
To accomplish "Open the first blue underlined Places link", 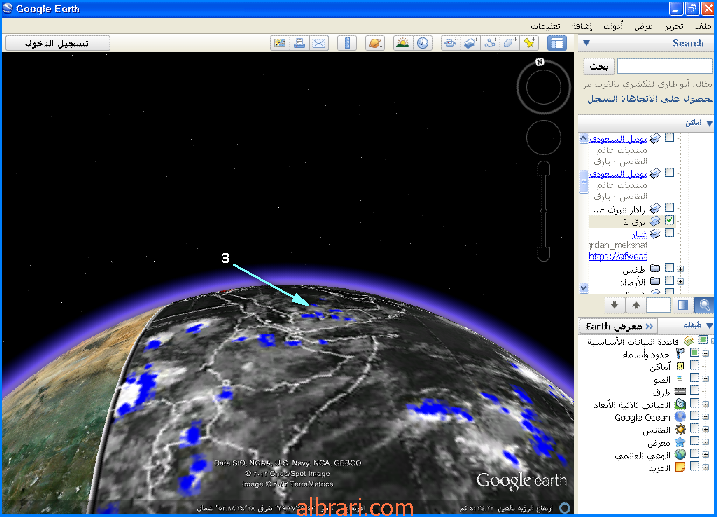I will 618,138.
